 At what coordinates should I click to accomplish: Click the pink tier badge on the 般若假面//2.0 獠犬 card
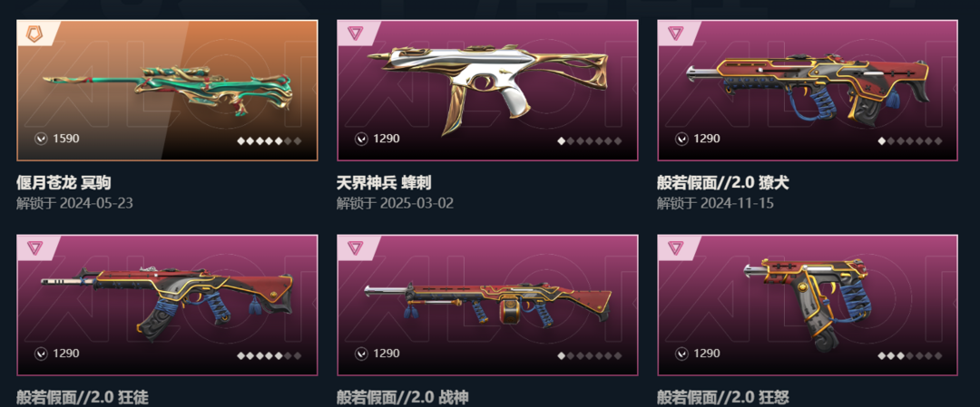tap(675, 33)
